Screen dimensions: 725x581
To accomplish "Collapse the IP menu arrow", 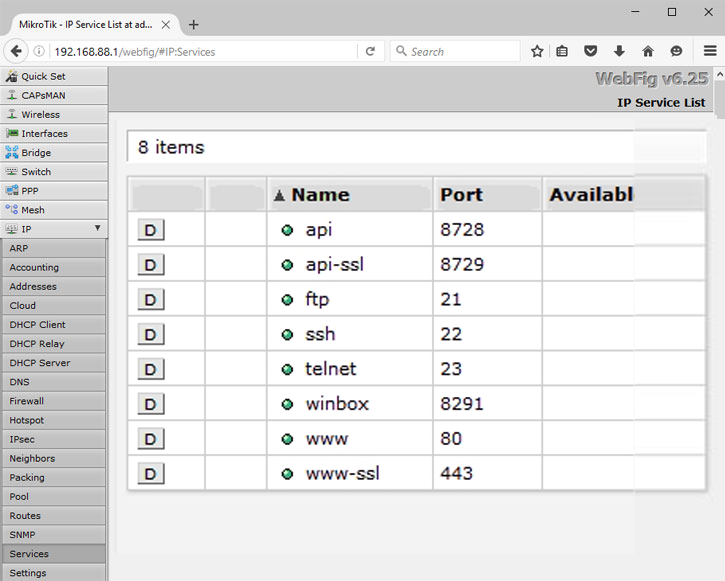I will point(98,228).
